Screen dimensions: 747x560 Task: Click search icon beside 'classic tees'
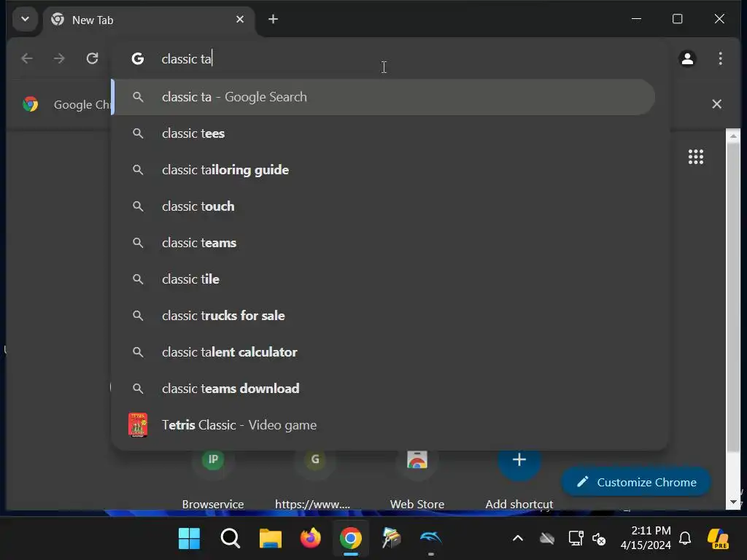(x=138, y=133)
